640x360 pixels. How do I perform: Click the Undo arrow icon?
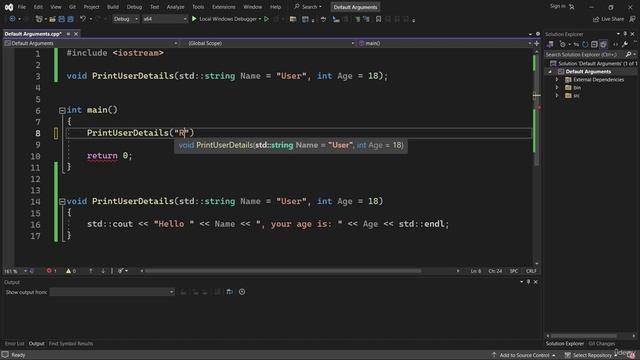coord(83,19)
